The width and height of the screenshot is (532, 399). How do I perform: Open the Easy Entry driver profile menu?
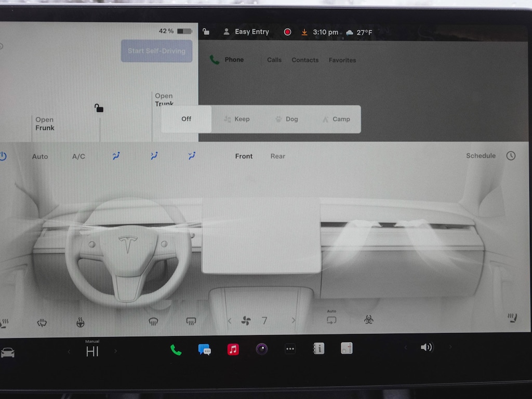(246, 32)
